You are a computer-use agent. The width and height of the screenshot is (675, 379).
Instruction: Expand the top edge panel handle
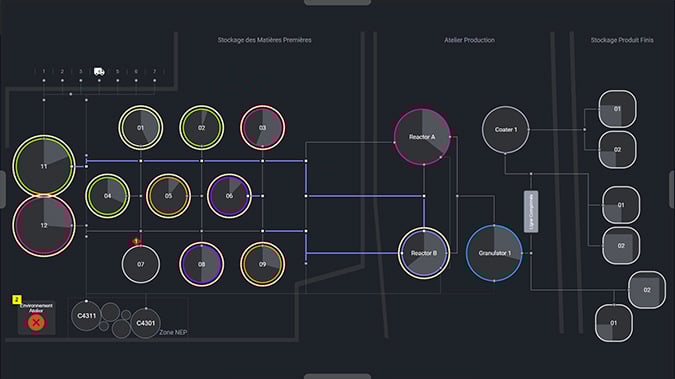[338, 2]
